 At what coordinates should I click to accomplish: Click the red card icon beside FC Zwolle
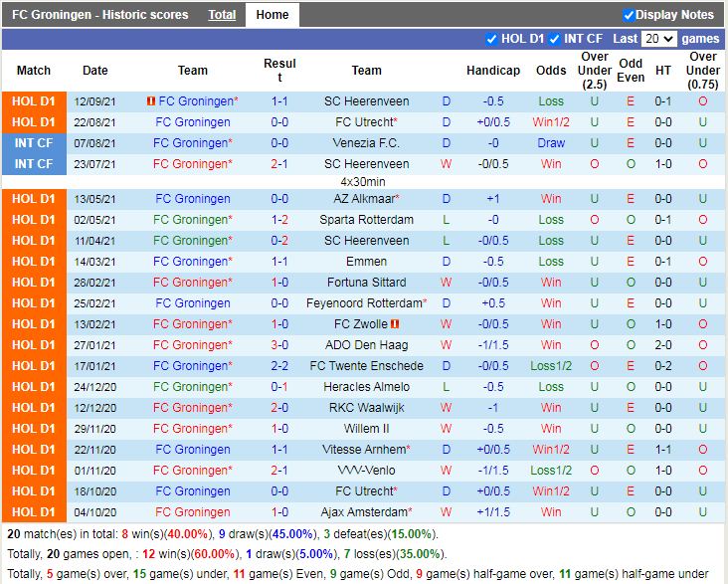[x=395, y=324]
